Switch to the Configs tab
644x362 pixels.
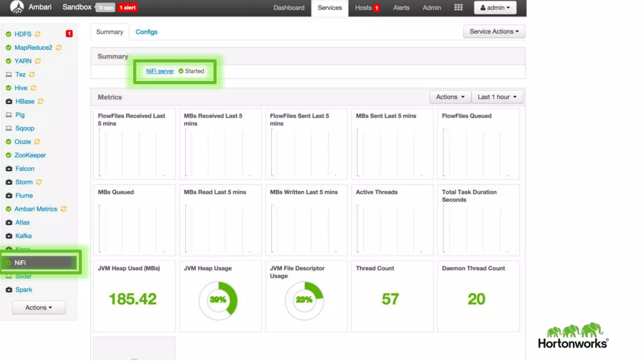(146, 32)
